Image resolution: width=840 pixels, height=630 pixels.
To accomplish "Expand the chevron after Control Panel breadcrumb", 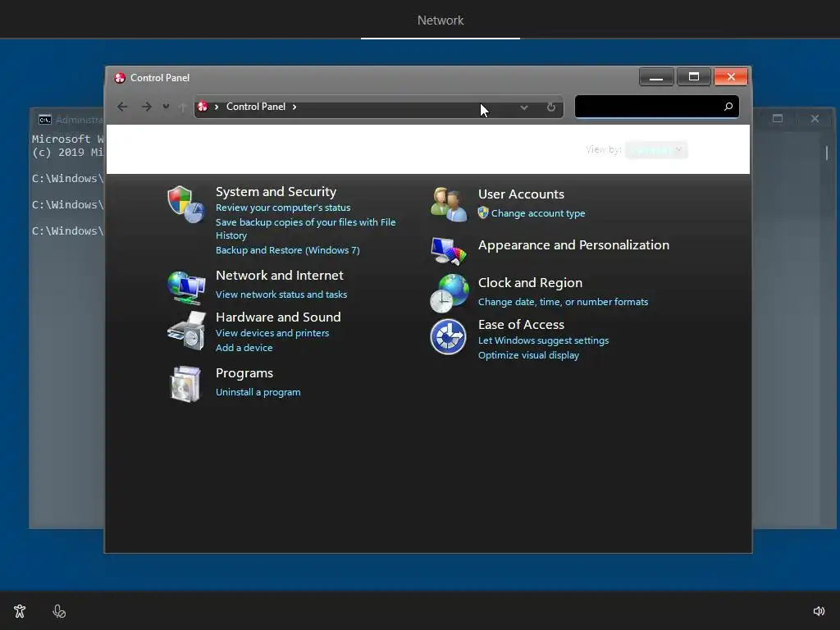I will 294,107.
